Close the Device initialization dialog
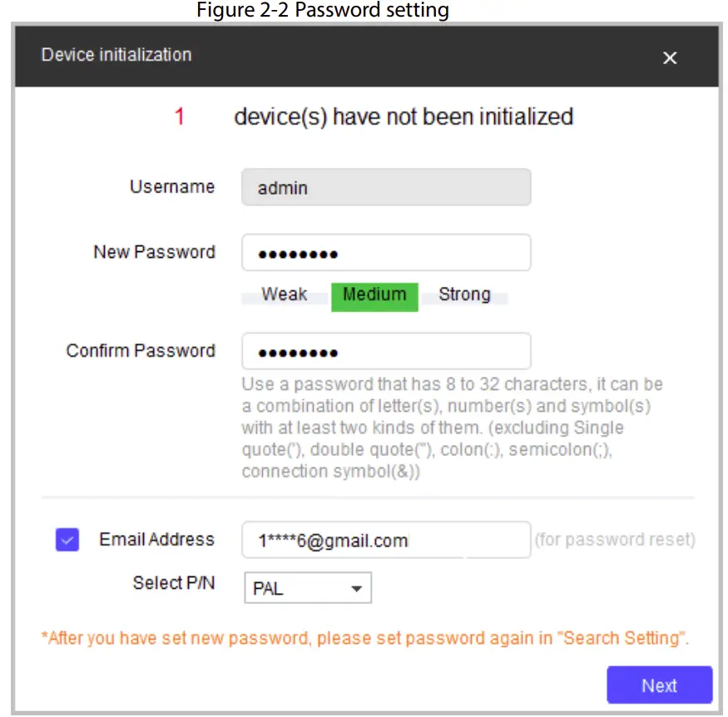 [x=670, y=57]
